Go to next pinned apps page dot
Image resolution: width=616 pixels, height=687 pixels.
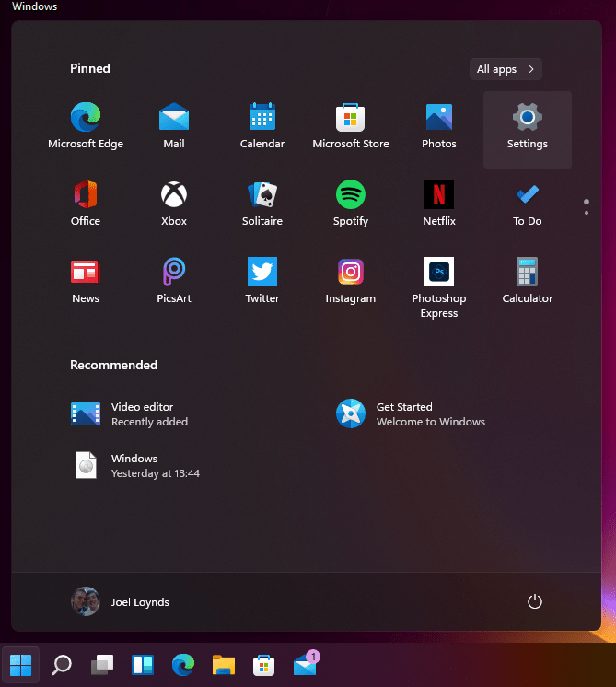(587, 213)
